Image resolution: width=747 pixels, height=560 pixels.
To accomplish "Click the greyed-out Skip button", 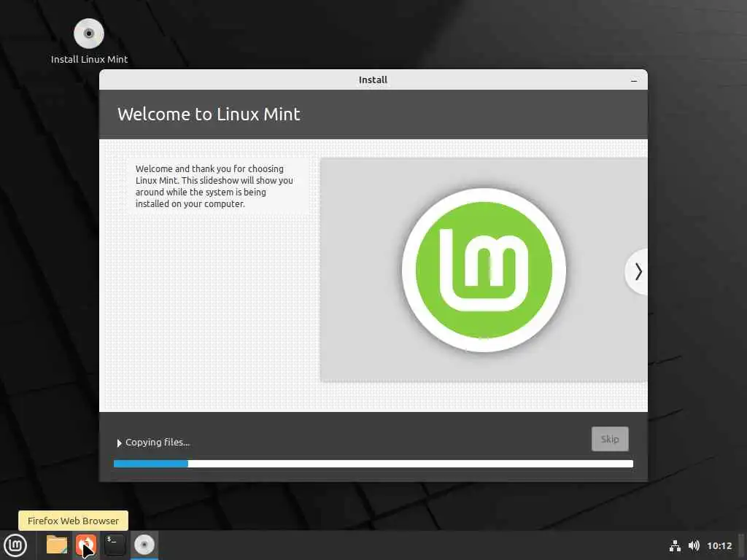I will point(610,439).
